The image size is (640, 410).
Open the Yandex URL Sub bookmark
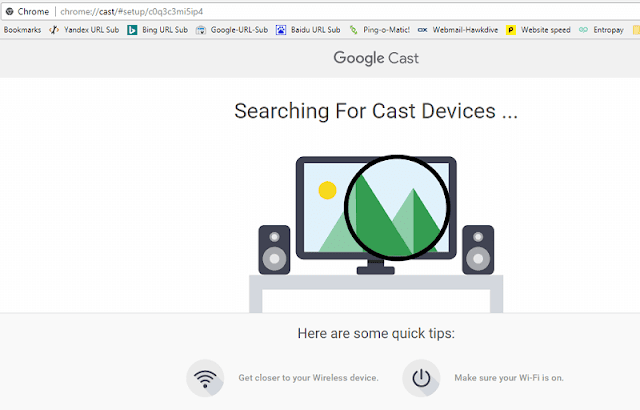pos(91,30)
